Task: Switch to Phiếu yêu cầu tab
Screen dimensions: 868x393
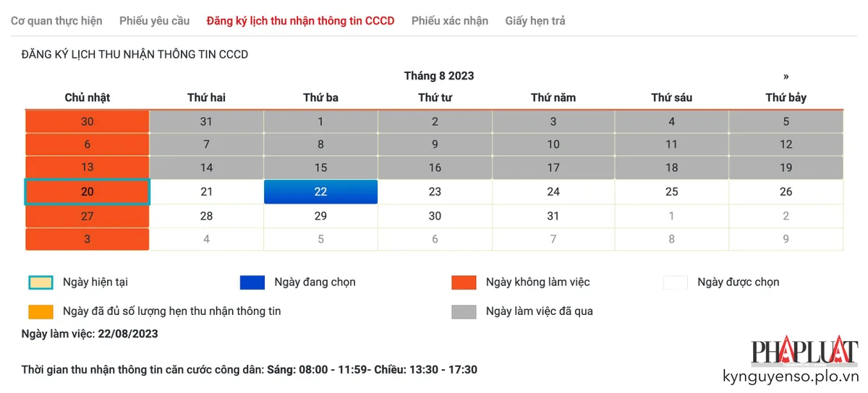Action: pyautogui.click(x=155, y=21)
